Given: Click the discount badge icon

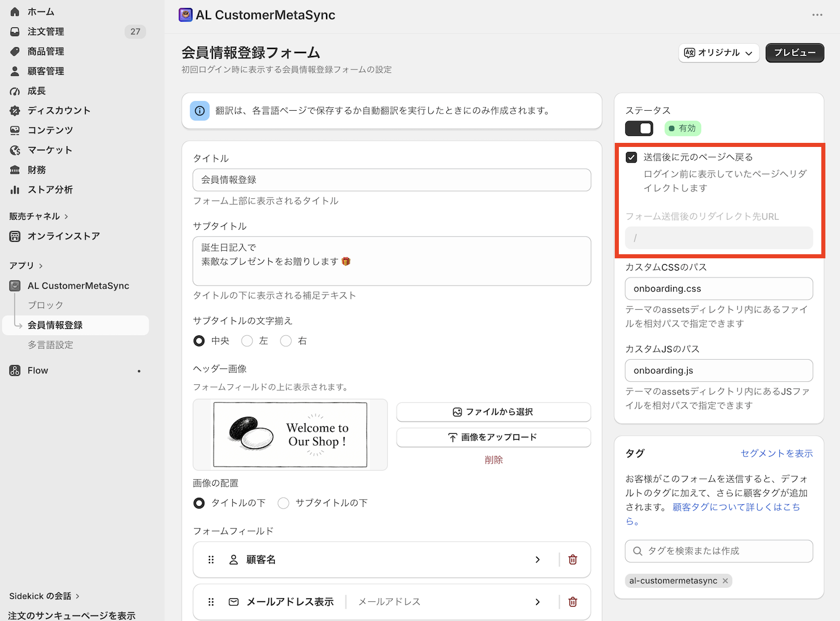Looking at the screenshot, I should coord(15,111).
